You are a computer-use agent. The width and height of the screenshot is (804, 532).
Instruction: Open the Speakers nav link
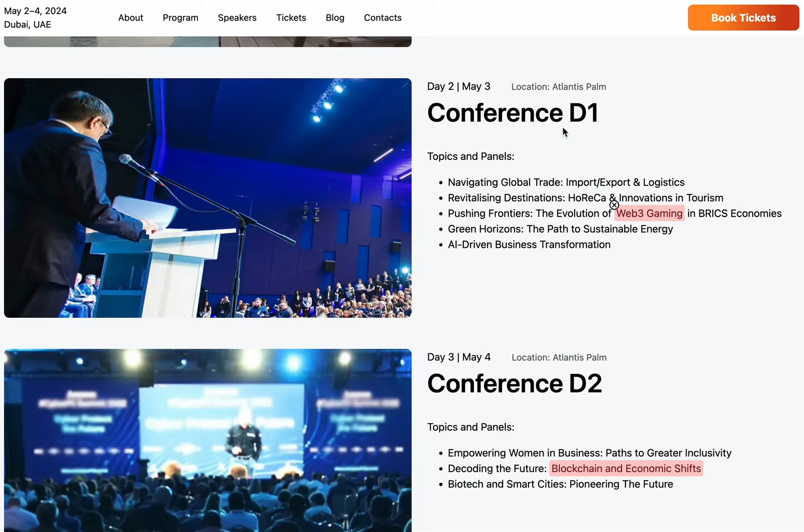tap(237, 18)
